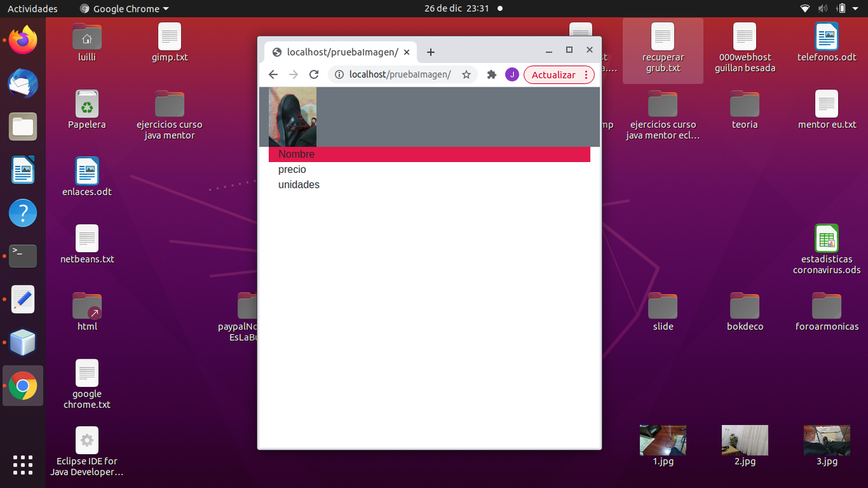This screenshot has height=488, width=868.
Task: Select the luilli home folder
Action: coord(87,42)
